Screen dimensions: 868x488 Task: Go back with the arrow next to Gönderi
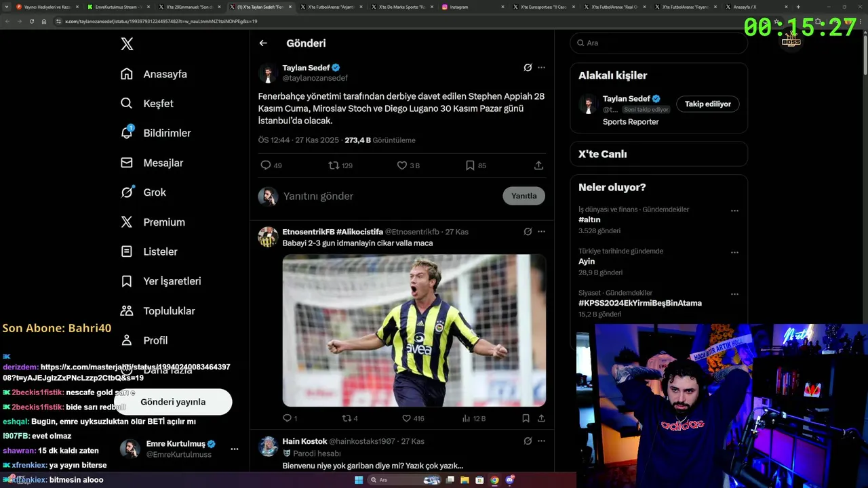(263, 43)
